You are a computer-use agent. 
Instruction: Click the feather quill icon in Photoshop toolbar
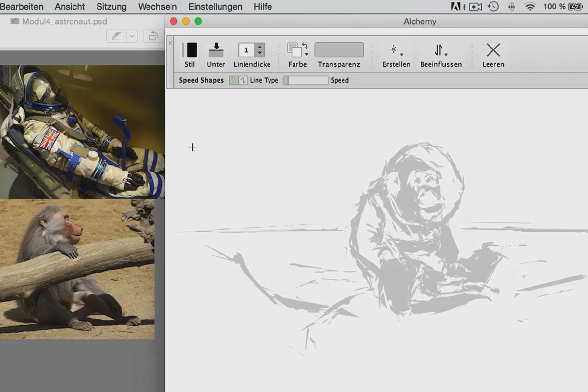click(x=118, y=36)
